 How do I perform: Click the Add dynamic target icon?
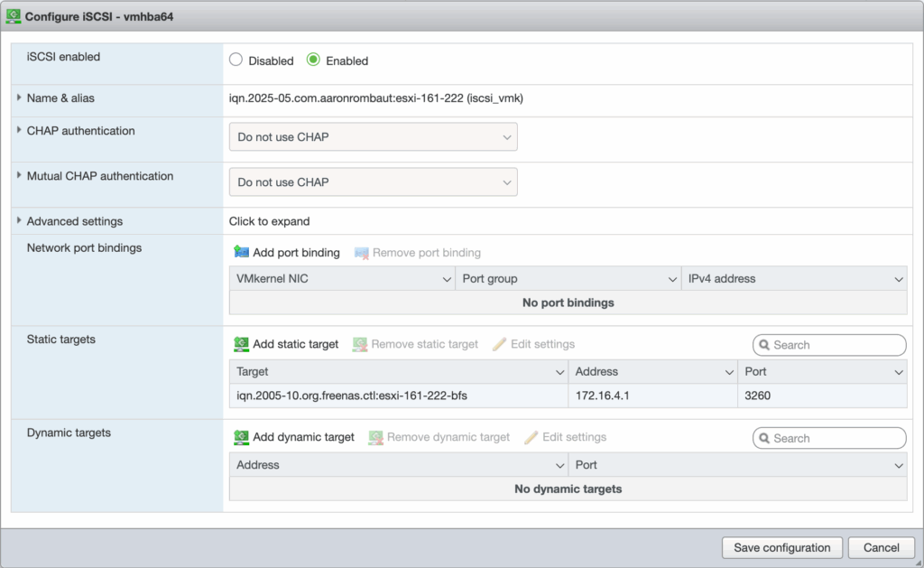coord(241,437)
